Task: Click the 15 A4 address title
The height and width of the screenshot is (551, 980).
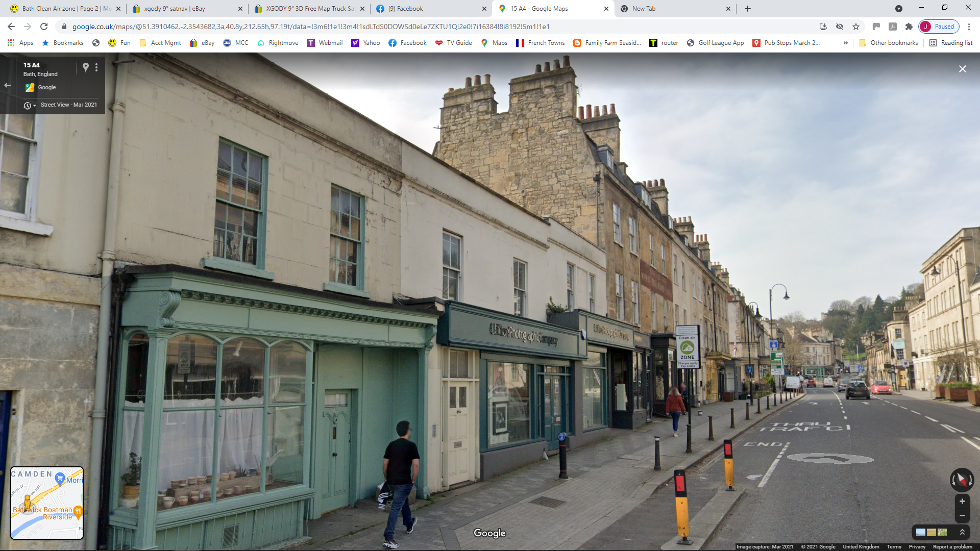Action: pyautogui.click(x=32, y=65)
